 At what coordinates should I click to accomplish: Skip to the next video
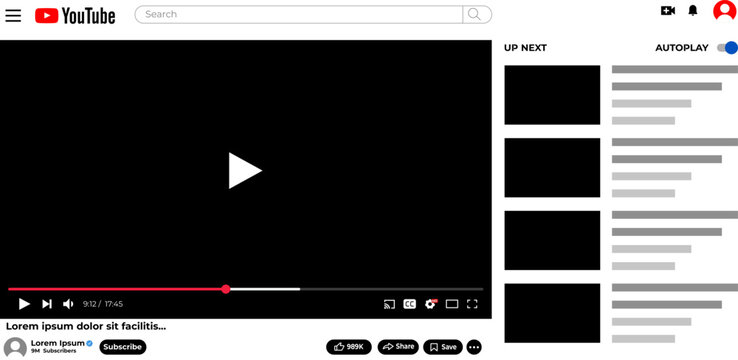coord(47,304)
